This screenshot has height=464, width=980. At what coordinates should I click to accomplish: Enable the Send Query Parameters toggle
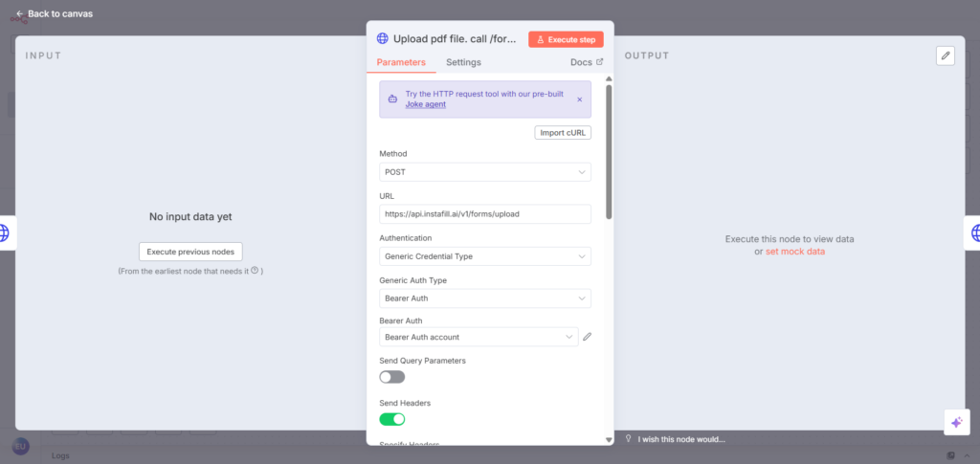point(391,377)
